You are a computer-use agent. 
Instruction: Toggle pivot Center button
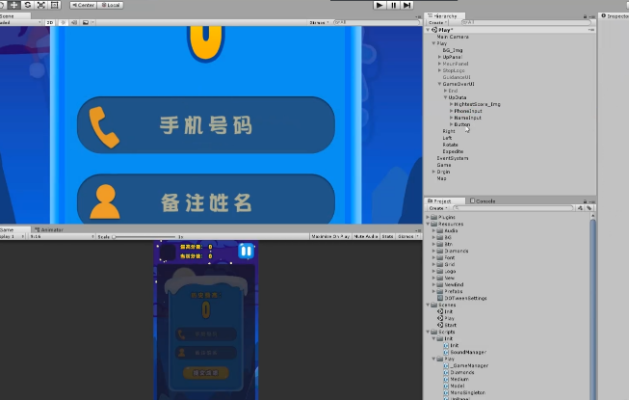[83, 5]
